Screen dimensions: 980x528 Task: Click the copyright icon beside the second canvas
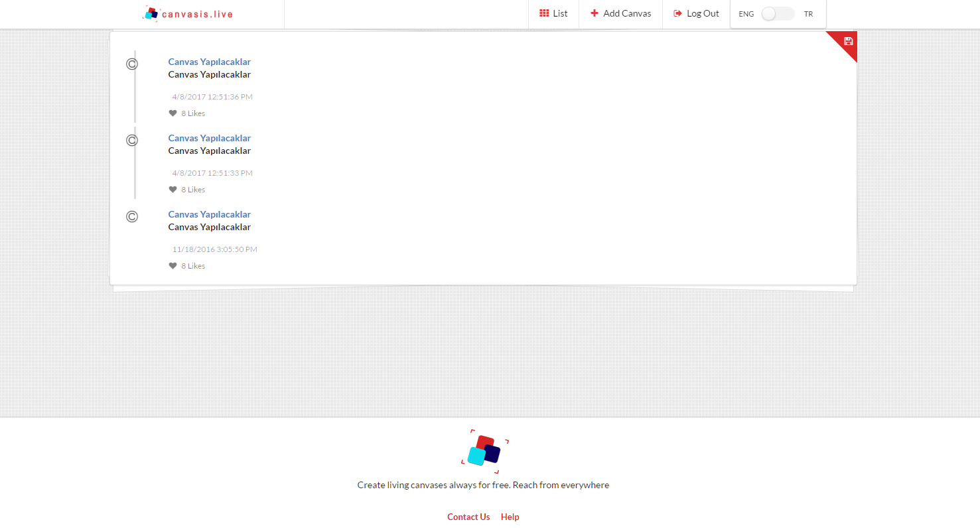click(x=132, y=140)
